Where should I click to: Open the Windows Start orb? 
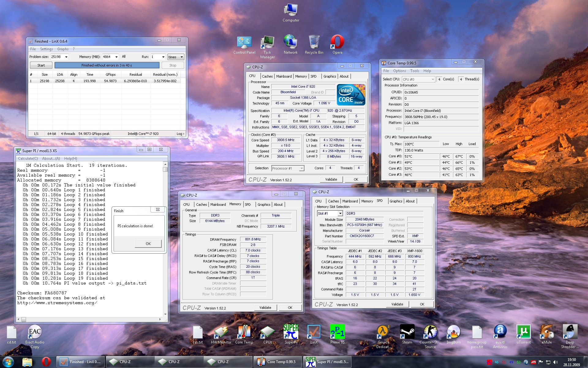pyautogui.click(x=8, y=362)
